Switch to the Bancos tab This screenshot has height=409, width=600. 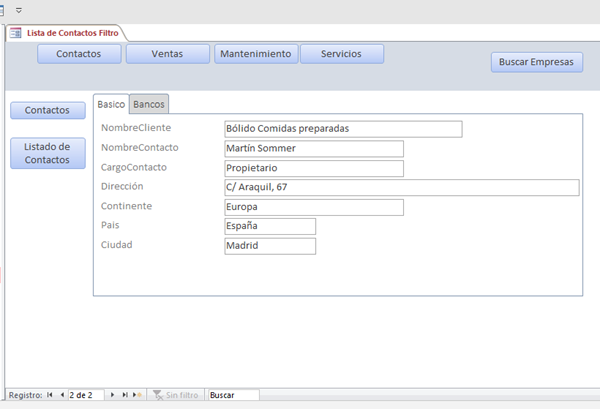[149, 104]
